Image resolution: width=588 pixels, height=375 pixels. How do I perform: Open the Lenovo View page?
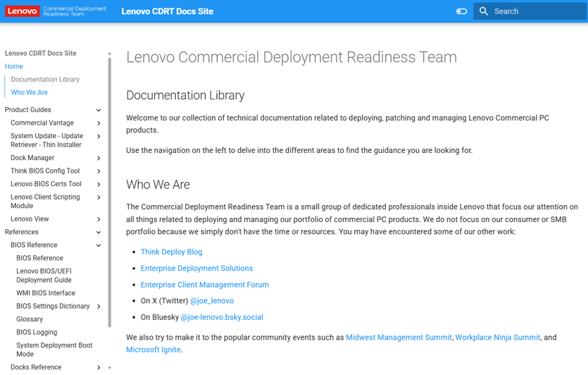(x=30, y=219)
